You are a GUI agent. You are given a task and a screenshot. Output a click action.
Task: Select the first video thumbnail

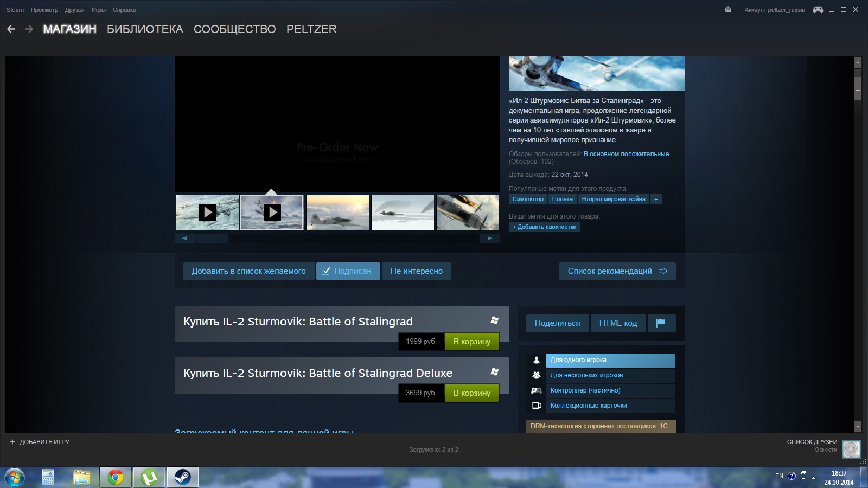click(x=207, y=213)
